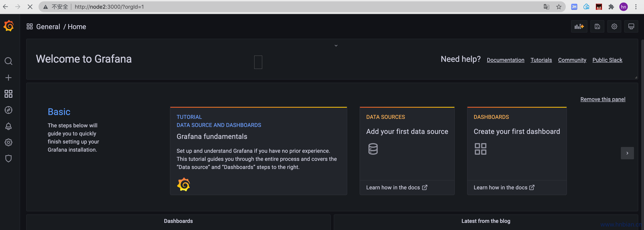Open the Dashboards four-squares sidebar icon

pos(8,94)
